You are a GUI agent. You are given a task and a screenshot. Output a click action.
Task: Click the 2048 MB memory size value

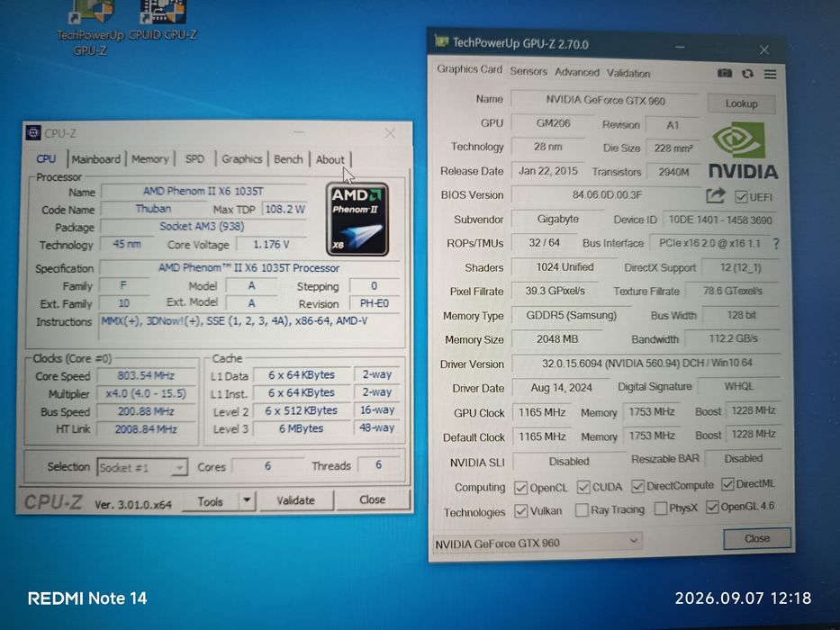click(x=557, y=339)
